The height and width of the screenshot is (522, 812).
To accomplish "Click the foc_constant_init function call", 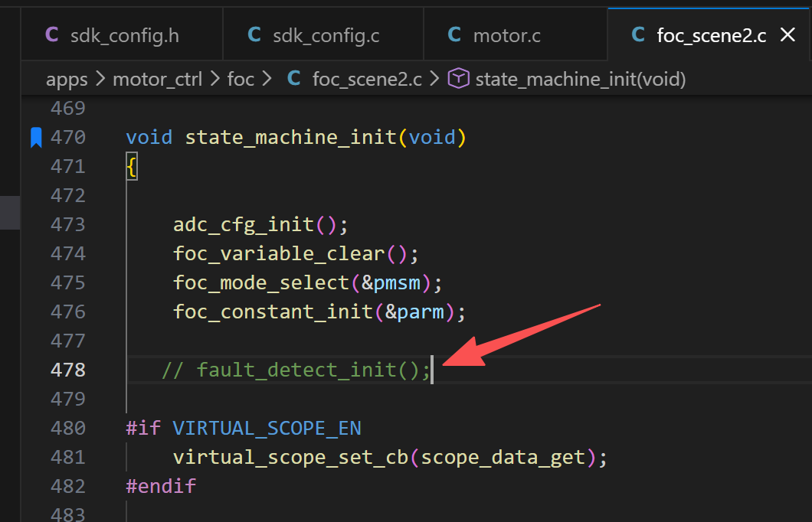I will coord(273,312).
